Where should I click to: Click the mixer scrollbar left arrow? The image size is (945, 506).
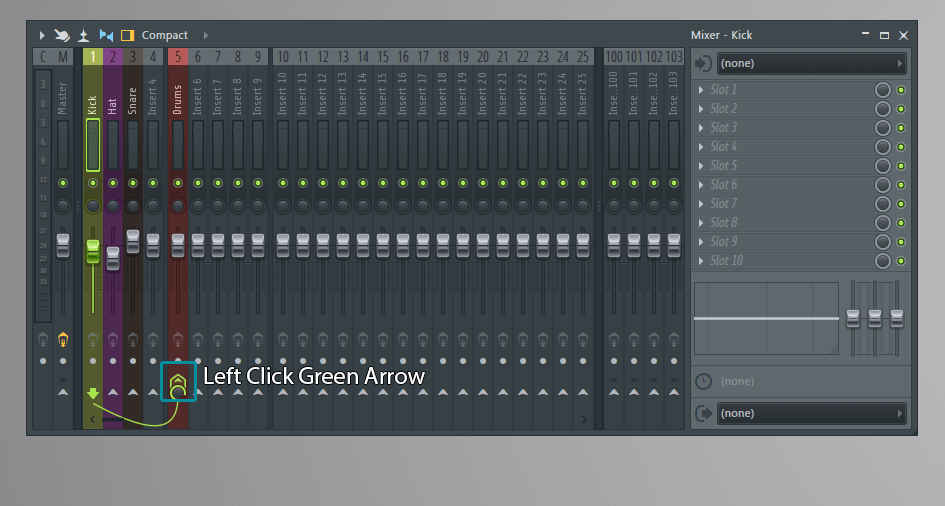pos(93,419)
